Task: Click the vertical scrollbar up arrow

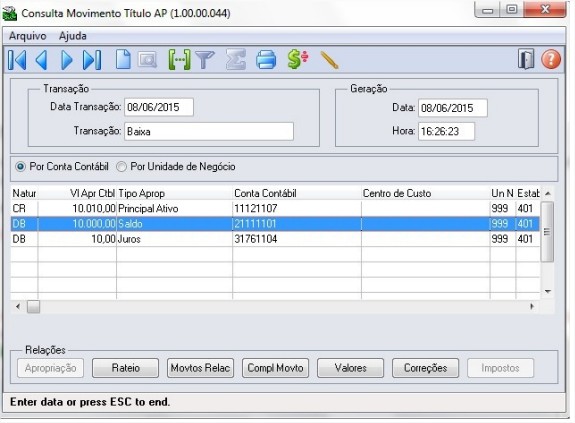Action: pyautogui.click(x=547, y=193)
